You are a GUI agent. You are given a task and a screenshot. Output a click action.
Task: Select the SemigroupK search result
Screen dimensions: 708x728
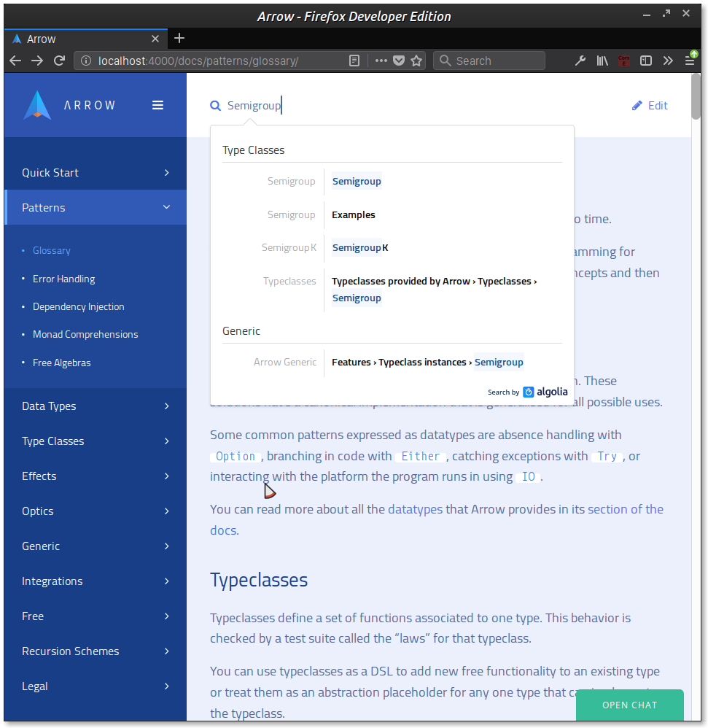tap(392, 248)
